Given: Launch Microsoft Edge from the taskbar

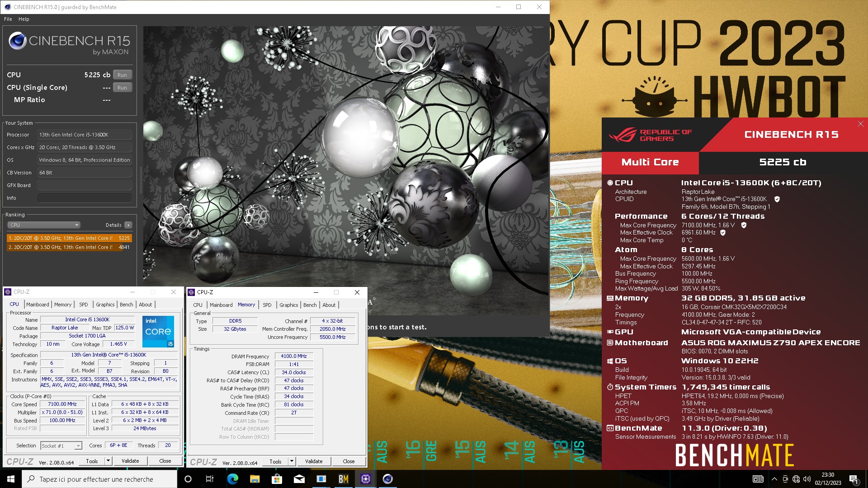Looking at the screenshot, I should (x=232, y=479).
